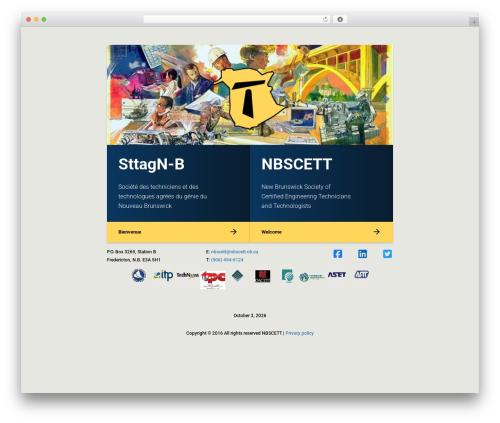Click the Société des techniciens description text
Viewport: 500px width, 423px height.
(x=163, y=196)
